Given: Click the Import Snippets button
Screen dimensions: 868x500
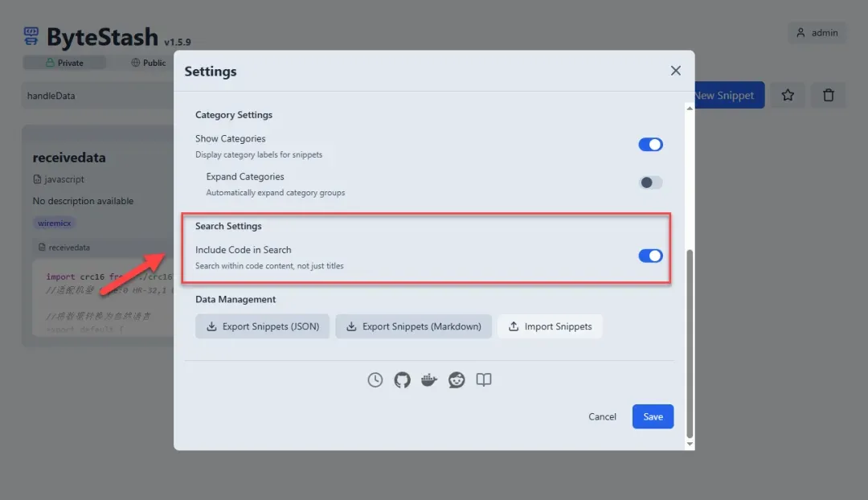Looking at the screenshot, I should 550,326.
